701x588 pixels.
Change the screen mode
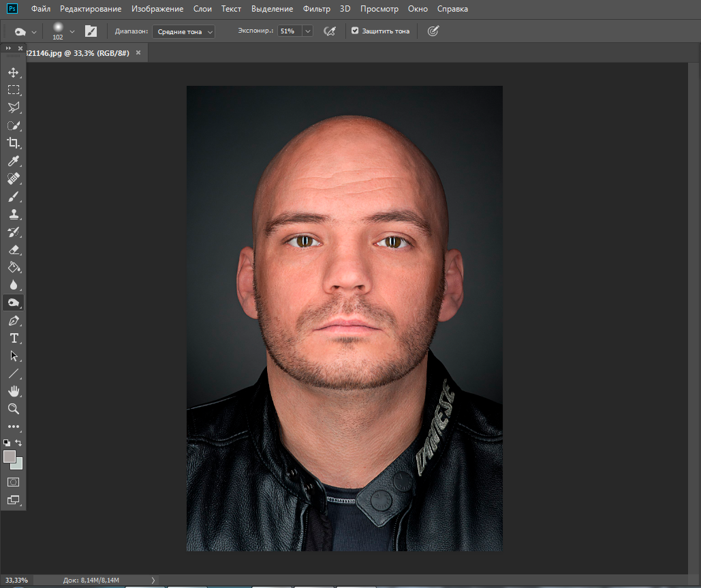14,500
